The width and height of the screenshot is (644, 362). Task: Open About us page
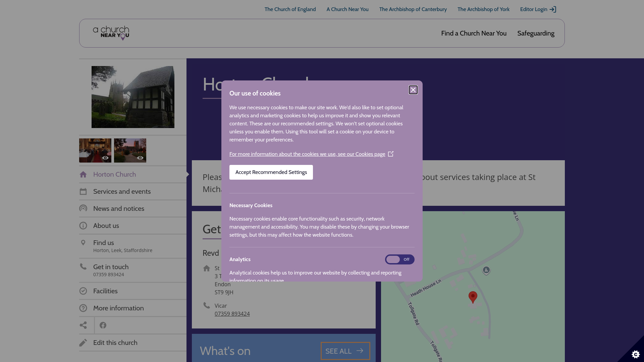point(133,226)
